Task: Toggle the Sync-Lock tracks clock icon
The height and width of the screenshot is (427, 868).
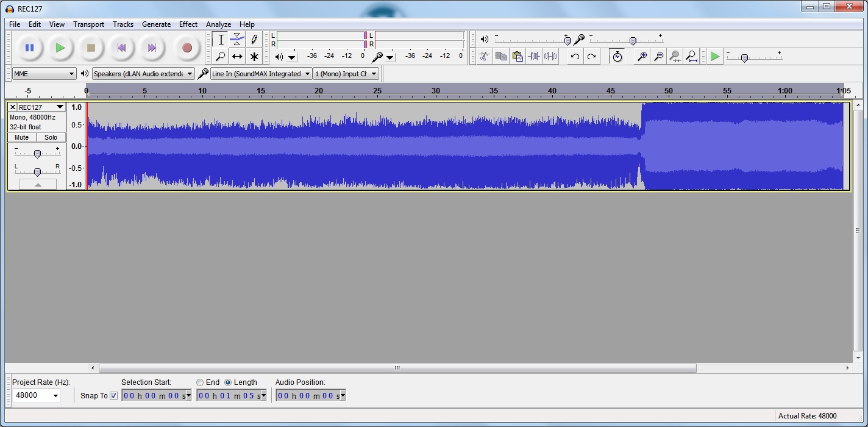Action: tap(617, 56)
